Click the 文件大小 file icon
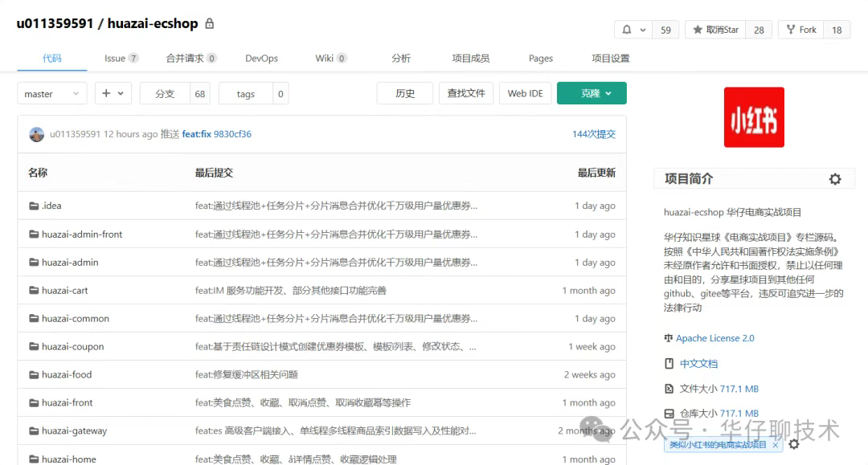Viewport: 868px width, 465px height. point(669,389)
